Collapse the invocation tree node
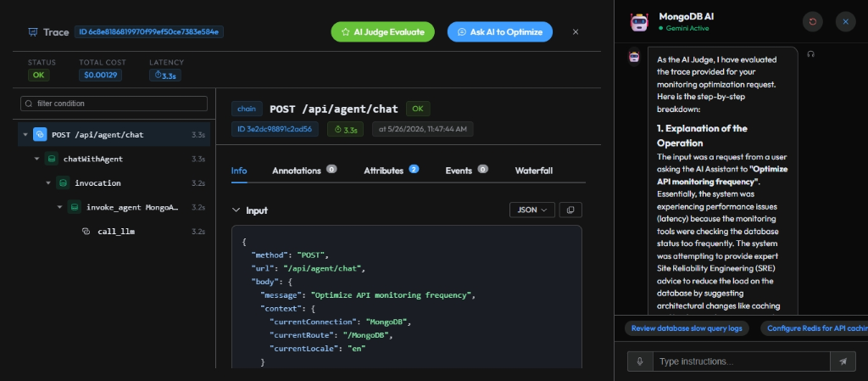Screen dimensions: 868x381 pos(48,182)
